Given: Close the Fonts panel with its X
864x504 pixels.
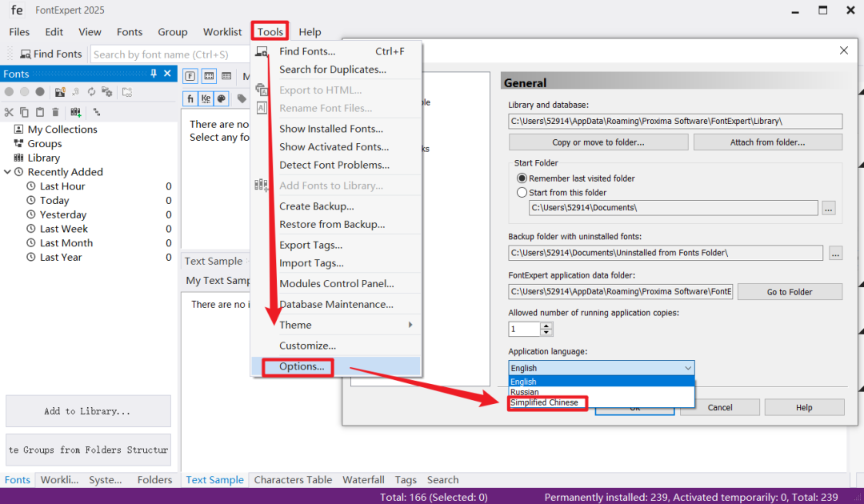Looking at the screenshot, I should 167,74.
